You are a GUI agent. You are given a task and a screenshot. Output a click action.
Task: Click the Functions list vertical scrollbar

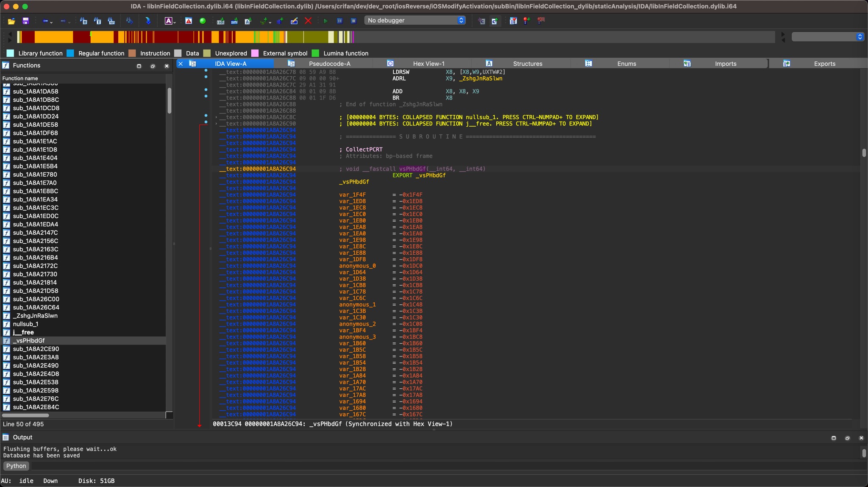click(x=169, y=101)
